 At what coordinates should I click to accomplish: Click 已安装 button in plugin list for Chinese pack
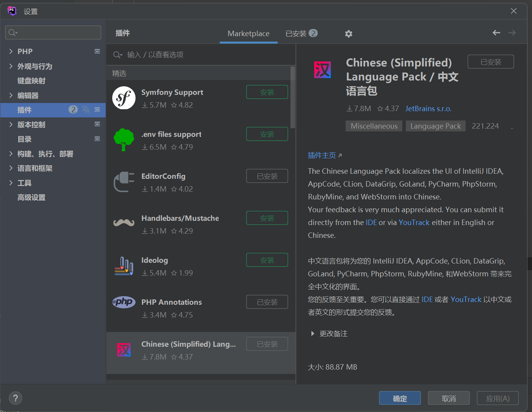tap(267, 344)
